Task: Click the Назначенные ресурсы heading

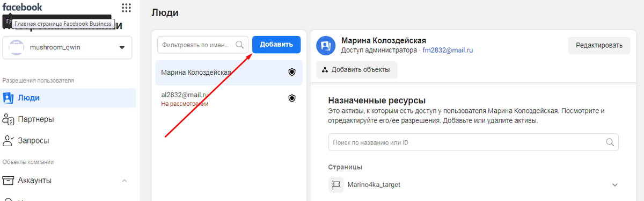Action: [377, 101]
